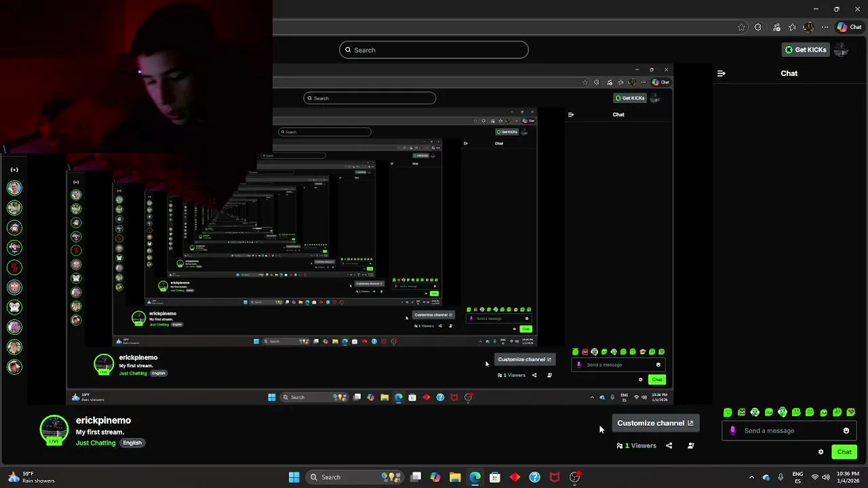Viewport: 868px width, 488px height.
Task: Click the Chat panel header title
Action: (789, 73)
